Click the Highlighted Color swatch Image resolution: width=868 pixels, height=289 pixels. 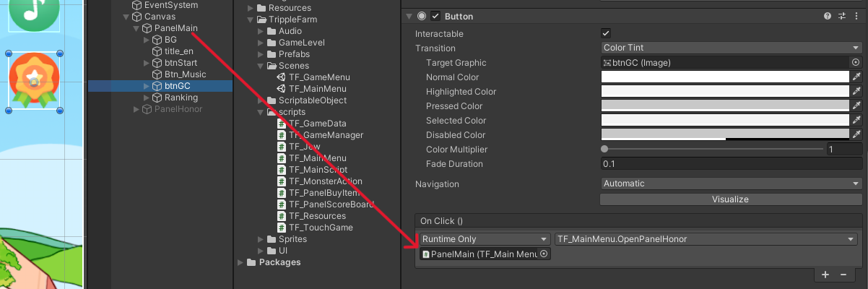pos(725,92)
